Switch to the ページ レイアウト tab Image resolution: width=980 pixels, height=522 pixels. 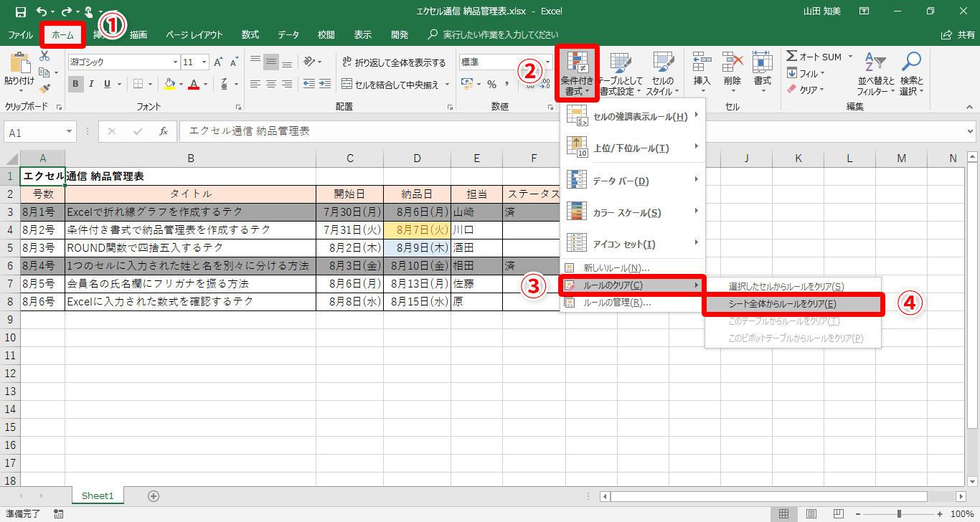click(194, 34)
